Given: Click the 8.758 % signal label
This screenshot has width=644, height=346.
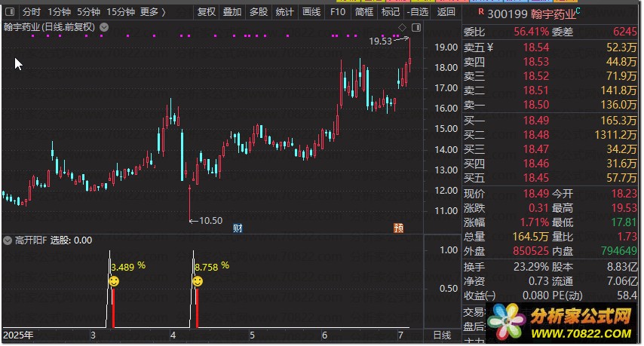Looking at the screenshot, I should [212, 267].
